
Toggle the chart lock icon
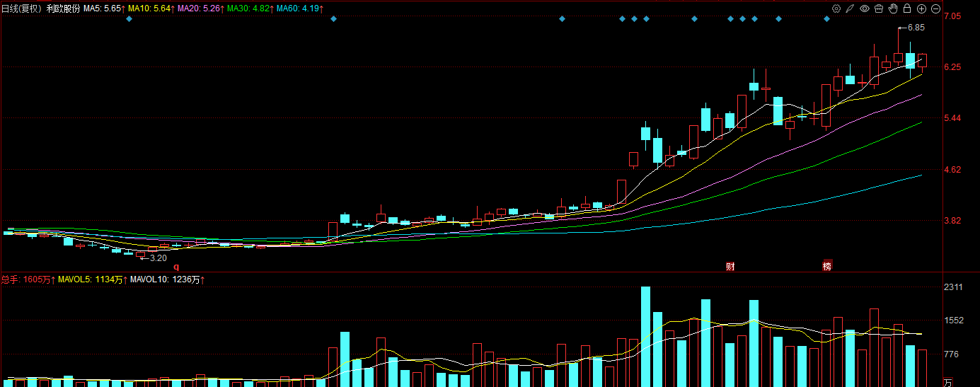click(x=907, y=8)
